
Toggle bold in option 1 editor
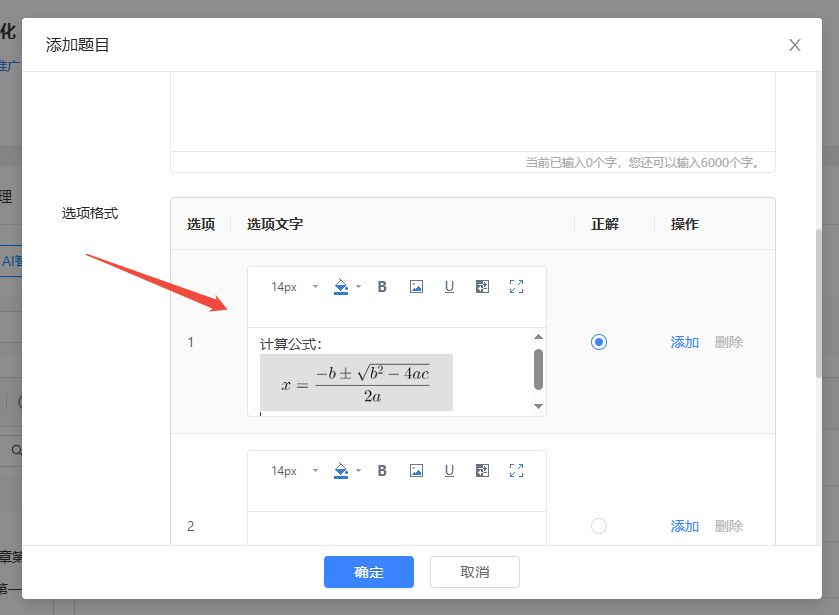382,287
